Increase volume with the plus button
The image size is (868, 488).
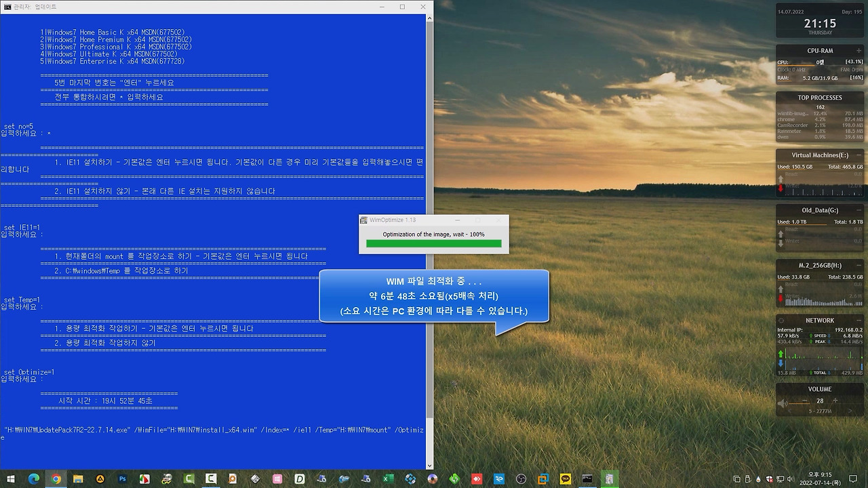835,401
